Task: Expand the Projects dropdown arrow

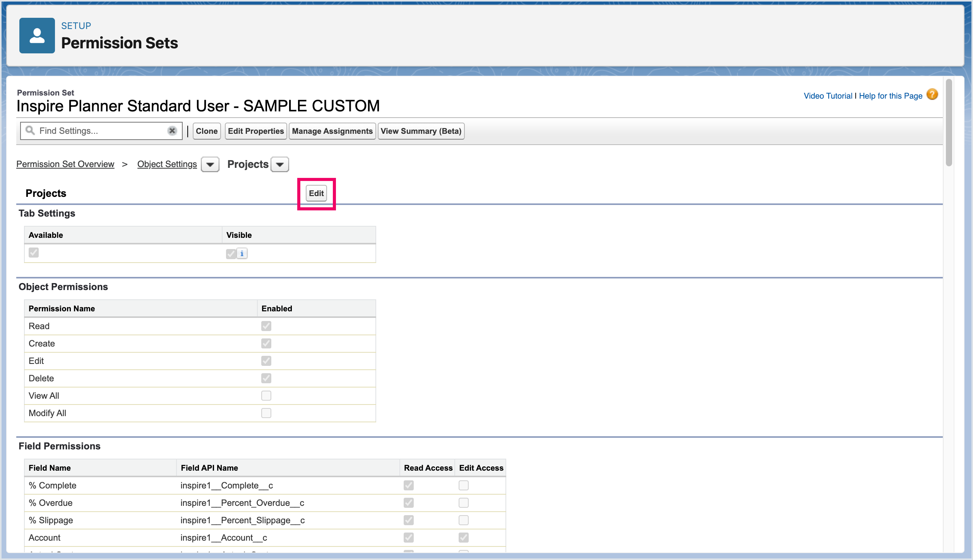Action: (280, 164)
